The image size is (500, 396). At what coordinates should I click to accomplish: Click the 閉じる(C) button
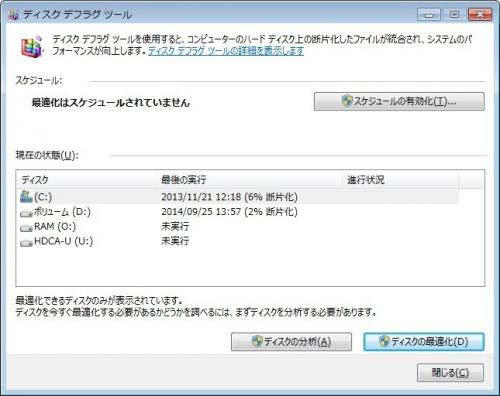tap(450, 372)
